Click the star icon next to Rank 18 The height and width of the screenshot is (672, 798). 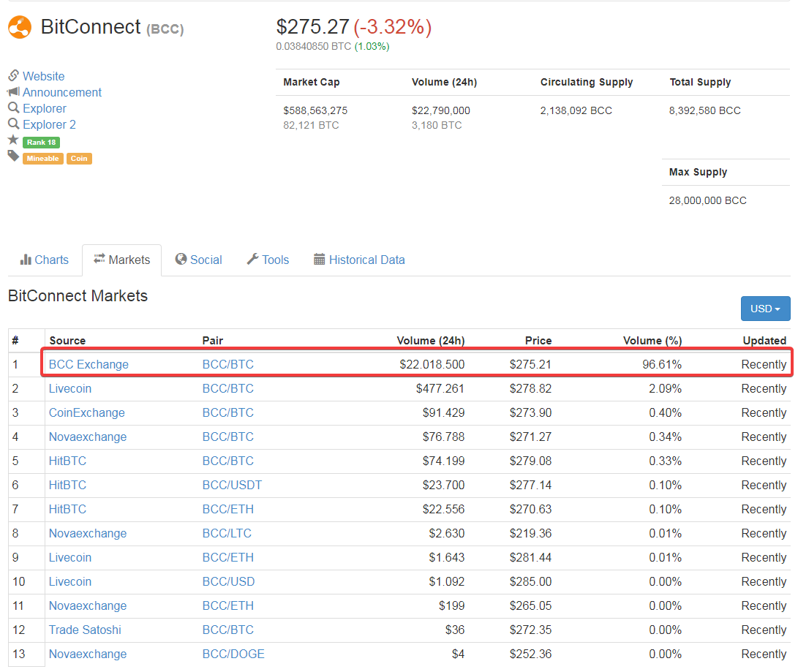pyautogui.click(x=13, y=140)
